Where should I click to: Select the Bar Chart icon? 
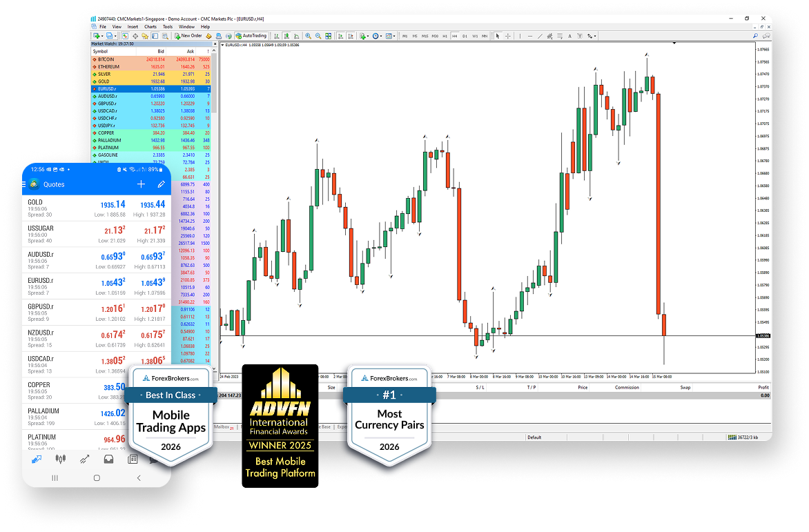277,36
